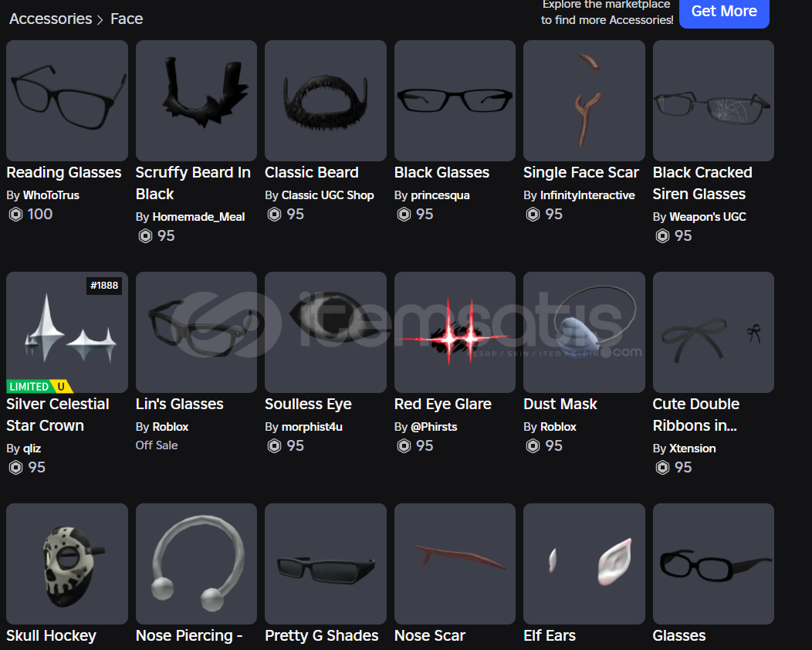View creator WhoToTrus profile
812x650 pixels.
pyautogui.click(x=51, y=195)
